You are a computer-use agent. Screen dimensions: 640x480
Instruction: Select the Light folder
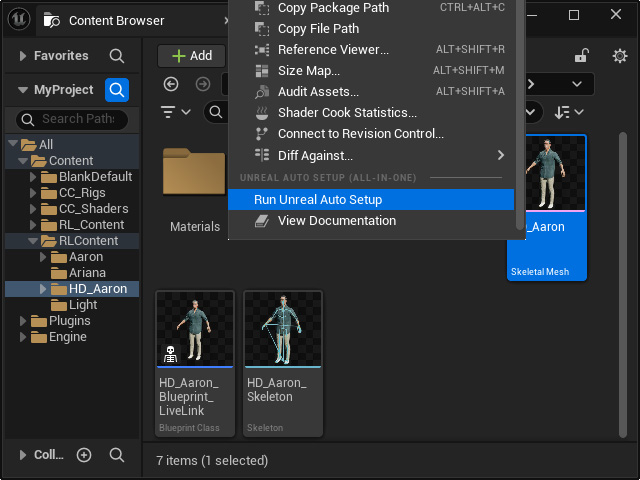[x=83, y=305]
